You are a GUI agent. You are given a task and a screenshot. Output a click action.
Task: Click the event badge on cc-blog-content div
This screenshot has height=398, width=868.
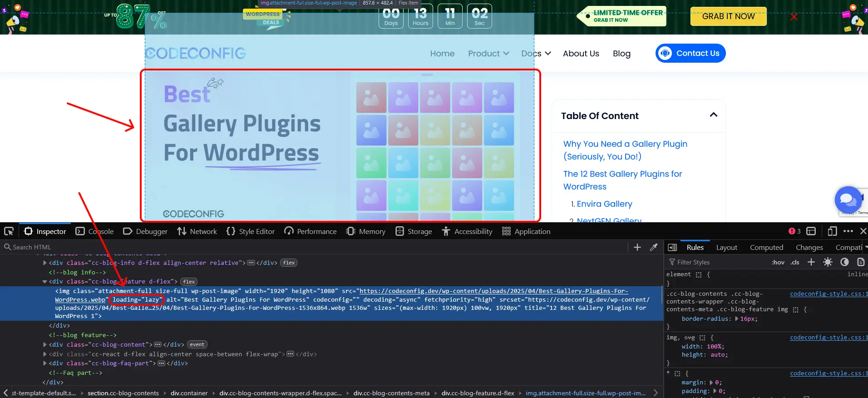point(197,344)
